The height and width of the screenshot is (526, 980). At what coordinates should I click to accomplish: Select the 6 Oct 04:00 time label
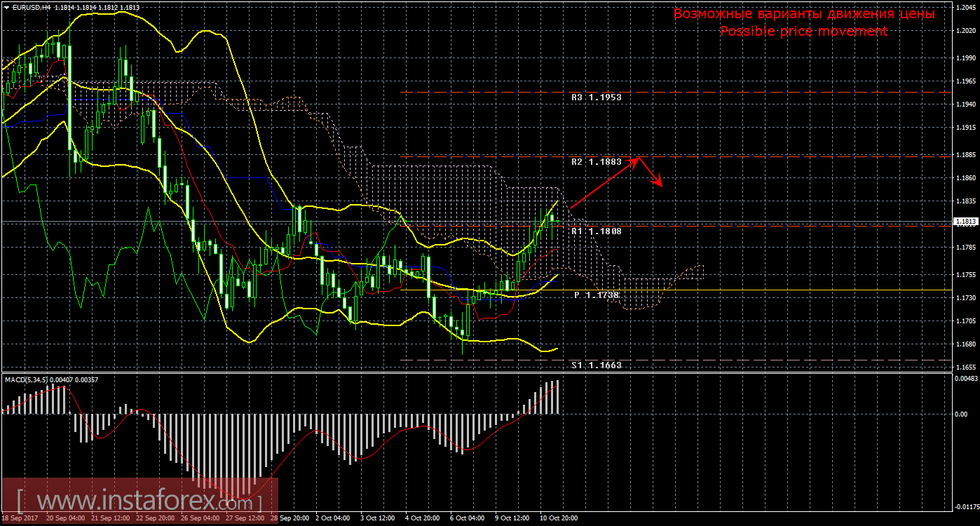click(x=468, y=518)
